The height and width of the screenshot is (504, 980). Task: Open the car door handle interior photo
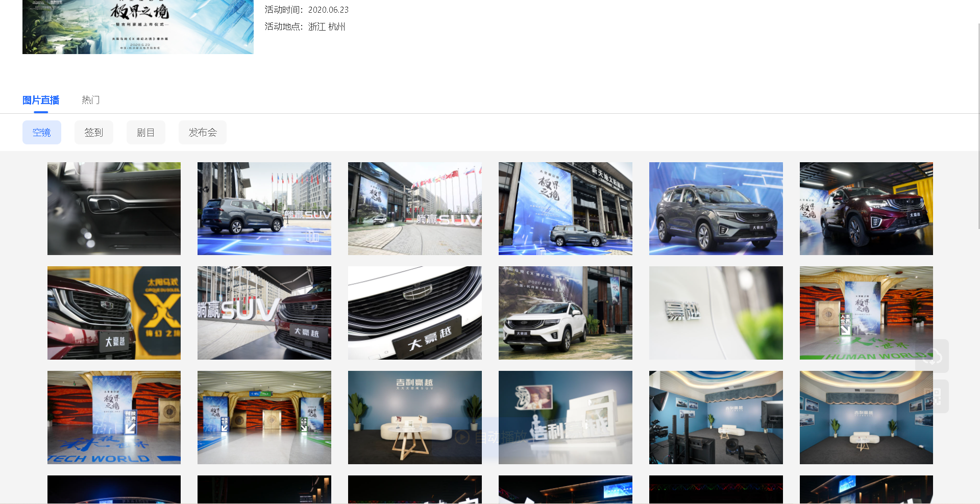coord(114,209)
